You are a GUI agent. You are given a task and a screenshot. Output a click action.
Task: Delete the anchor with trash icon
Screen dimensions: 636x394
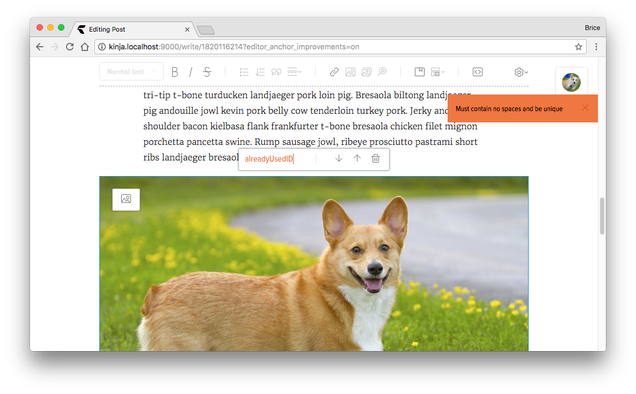coord(376,158)
